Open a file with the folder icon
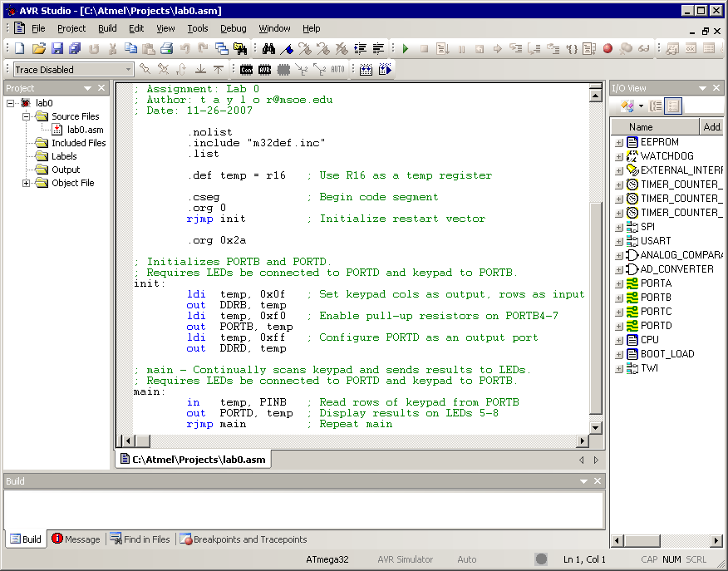This screenshot has width=728, height=571. [x=39, y=48]
